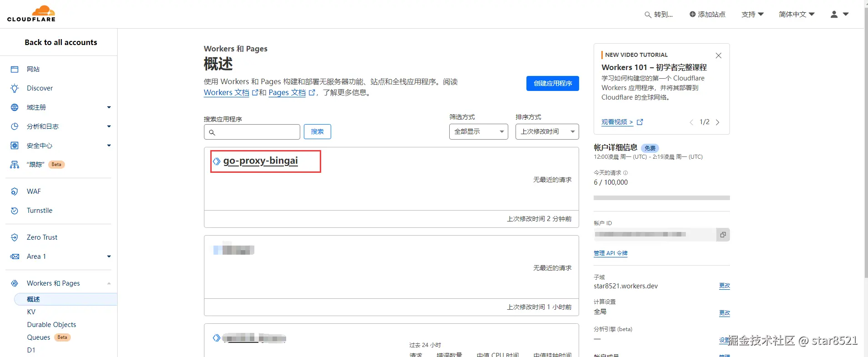Click the 域注册 globe icon
The height and width of the screenshot is (357, 868).
coord(15,107)
